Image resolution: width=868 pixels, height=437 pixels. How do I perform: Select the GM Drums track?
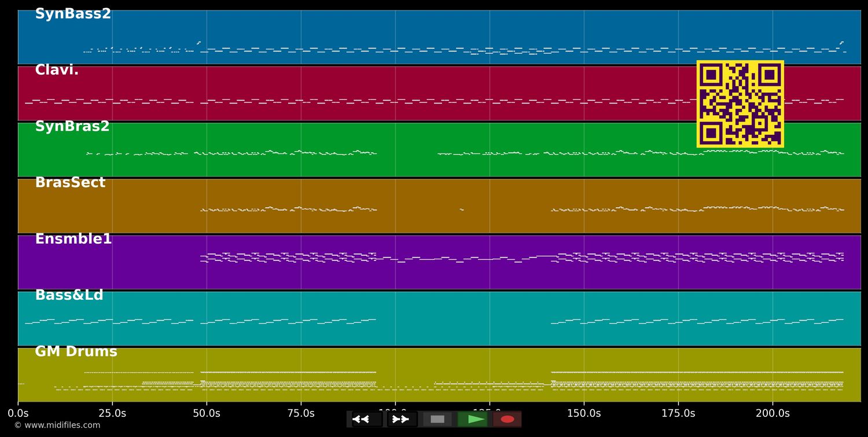[x=75, y=351]
